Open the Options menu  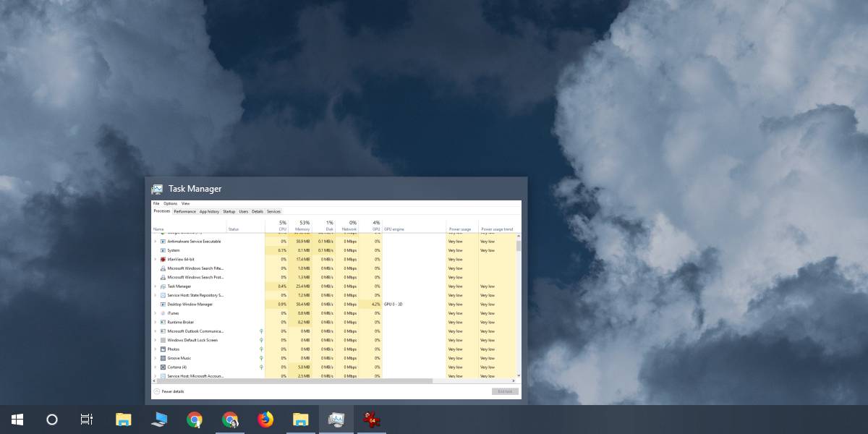pos(170,203)
